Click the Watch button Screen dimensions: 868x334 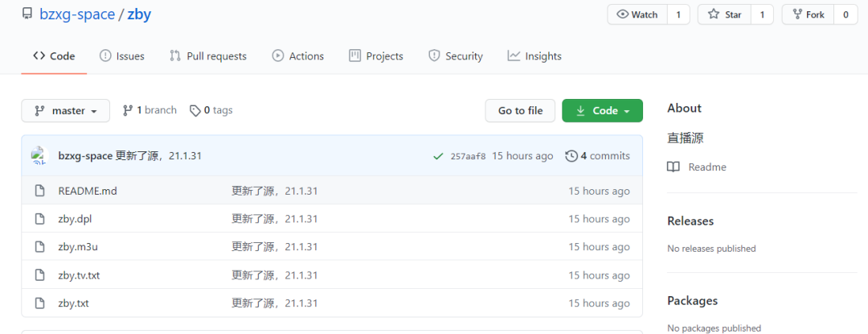pos(637,15)
